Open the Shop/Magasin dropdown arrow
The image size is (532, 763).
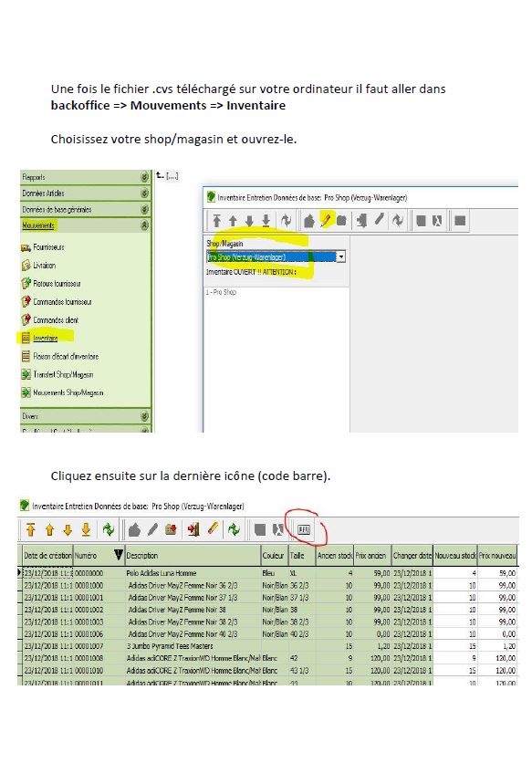[341, 257]
